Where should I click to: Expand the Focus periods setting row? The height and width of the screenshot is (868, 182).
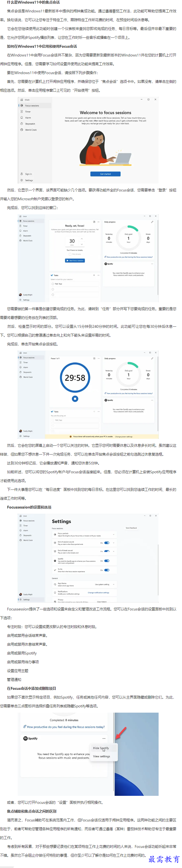[x=85, y=534]
